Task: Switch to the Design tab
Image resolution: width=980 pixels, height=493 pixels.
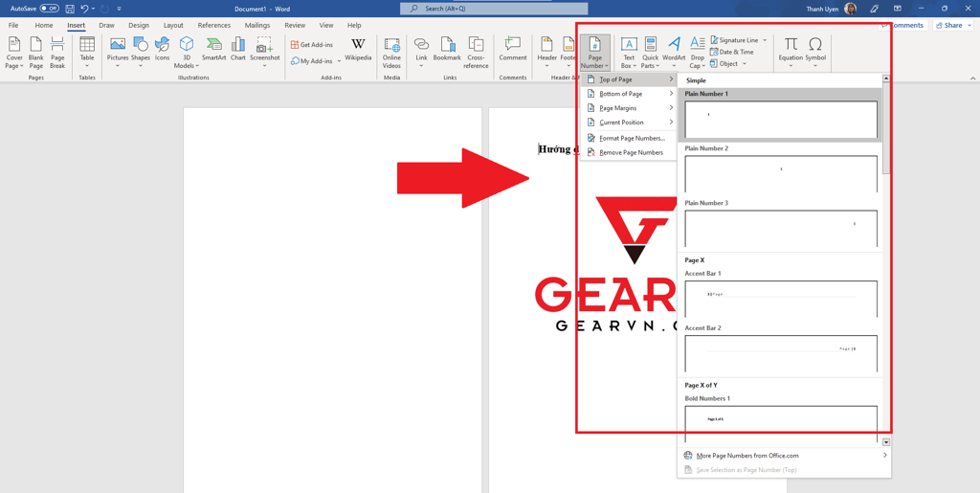Action: coord(139,26)
